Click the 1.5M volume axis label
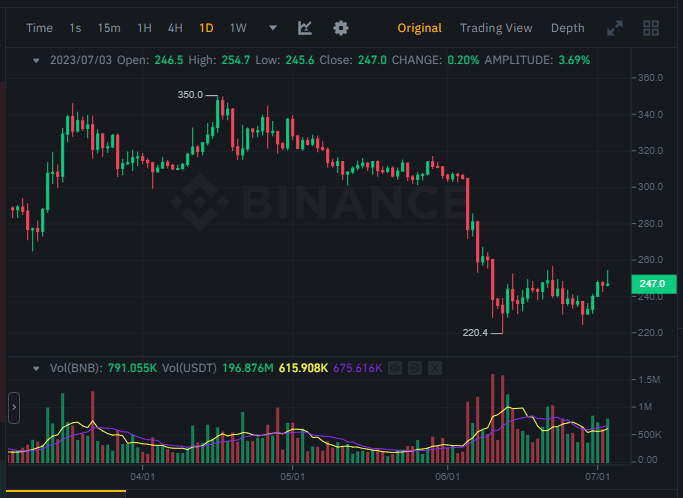This screenshot has height=498, width=683. (650, 379)
